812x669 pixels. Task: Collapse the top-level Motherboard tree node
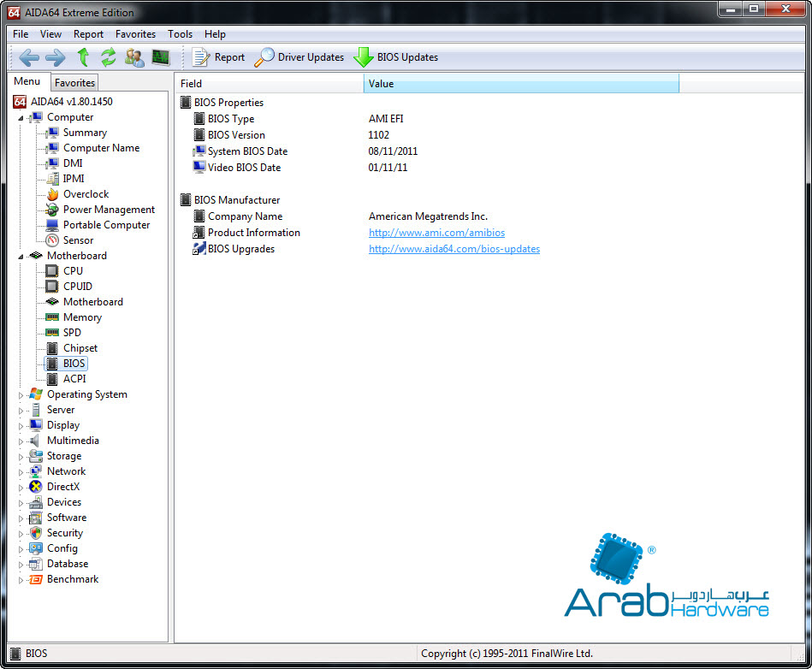coord(21,257)
